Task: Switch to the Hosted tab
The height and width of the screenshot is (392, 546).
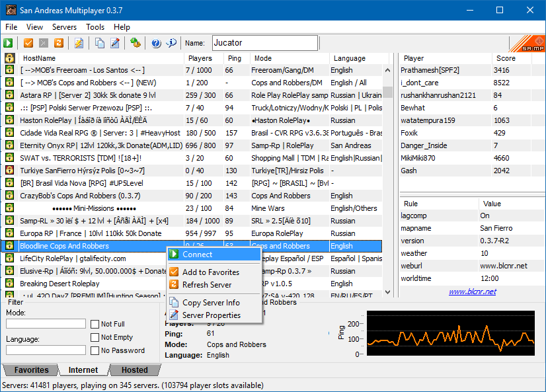Action: tap(135, 370)
